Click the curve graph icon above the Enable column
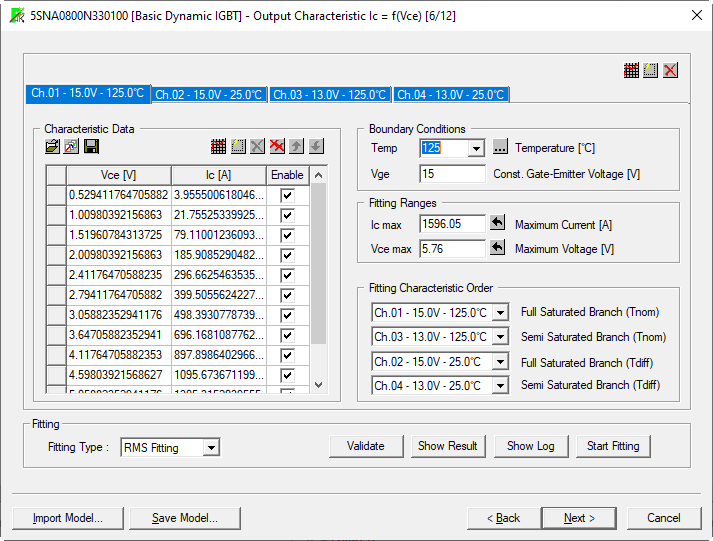713x541 pixels. pyautogui.click(x=218, y=146)
